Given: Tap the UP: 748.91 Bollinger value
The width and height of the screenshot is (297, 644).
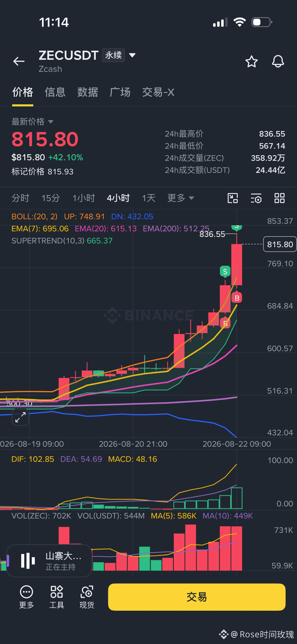Looking at the screenshot, I should pos(84,217).
